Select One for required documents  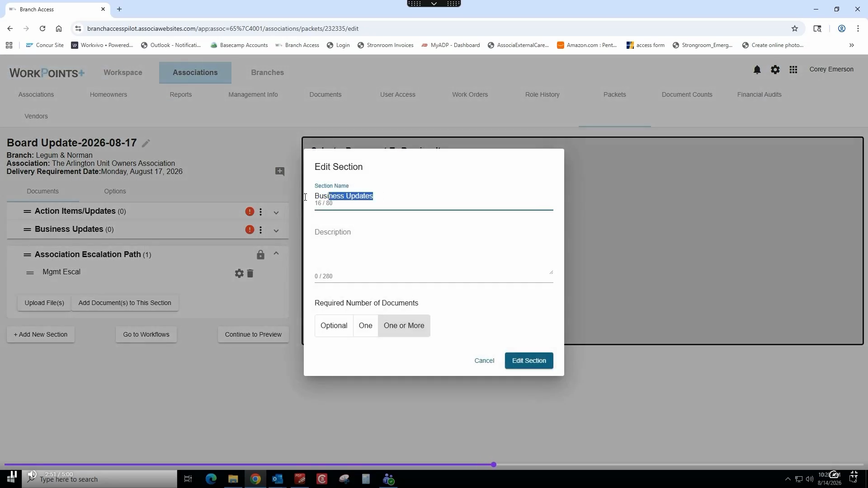[x=365, y=326]
